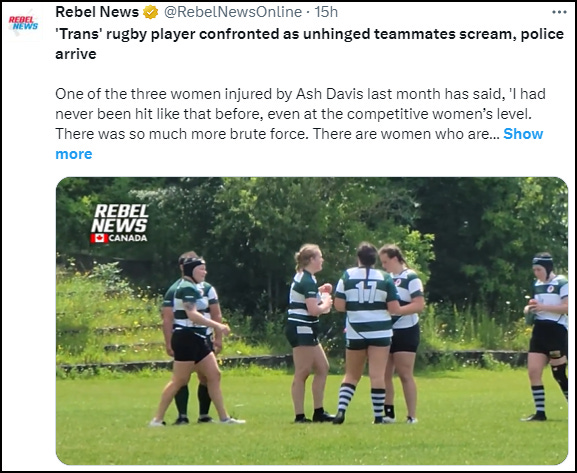Click the Rebel News display name

(97, 12)
